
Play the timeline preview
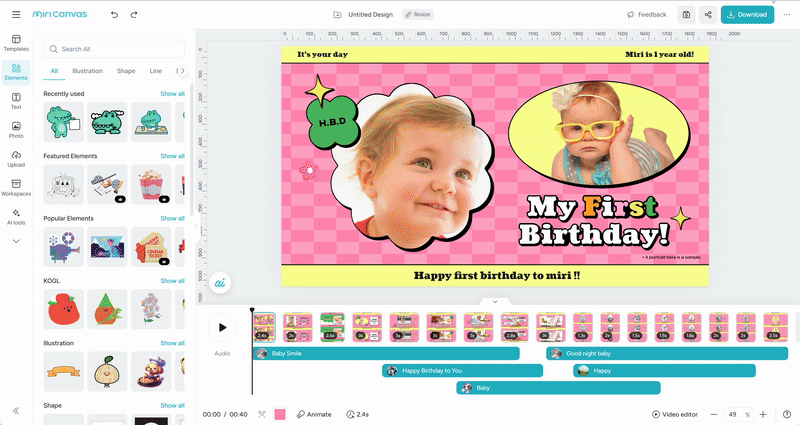(x=222, y=327)
